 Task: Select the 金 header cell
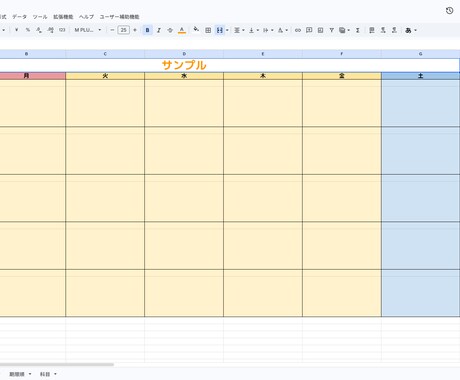click(x=342, y=76)
